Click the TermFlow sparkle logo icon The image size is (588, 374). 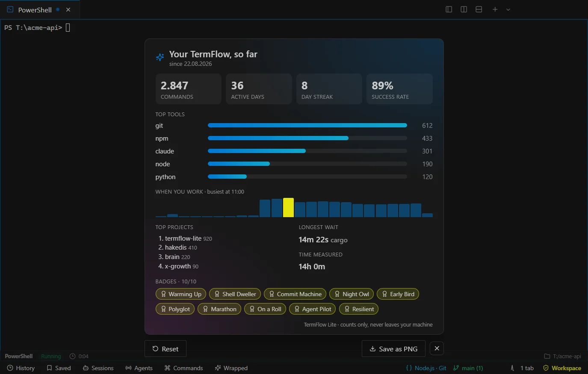pyautogui.click(x=160, y=57)
